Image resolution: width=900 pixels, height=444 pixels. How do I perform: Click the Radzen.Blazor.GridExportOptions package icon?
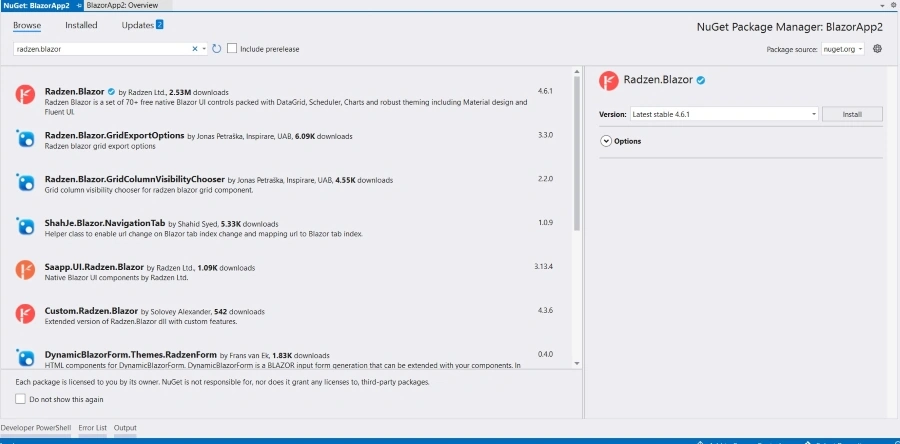coord(25,138)
